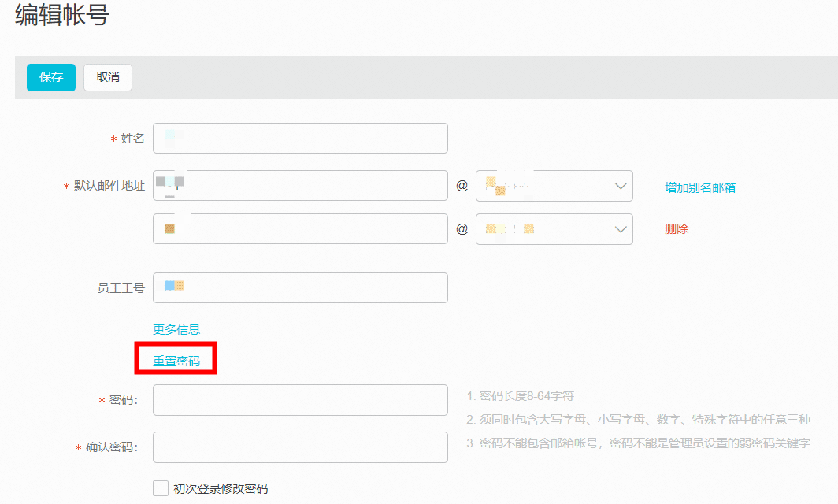The image size is (838, 504).
Task: Click the 默认邮件地址 username input
Action: click(300, 186)
